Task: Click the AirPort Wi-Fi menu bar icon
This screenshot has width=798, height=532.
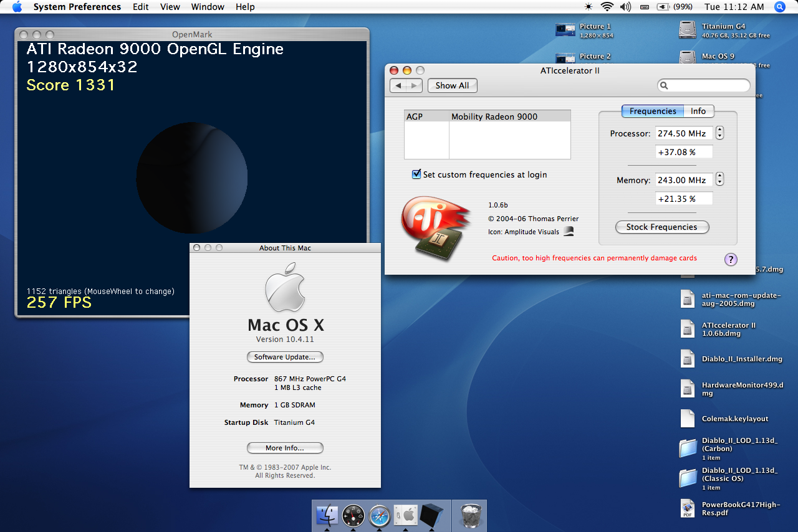Action: [607, 7]
